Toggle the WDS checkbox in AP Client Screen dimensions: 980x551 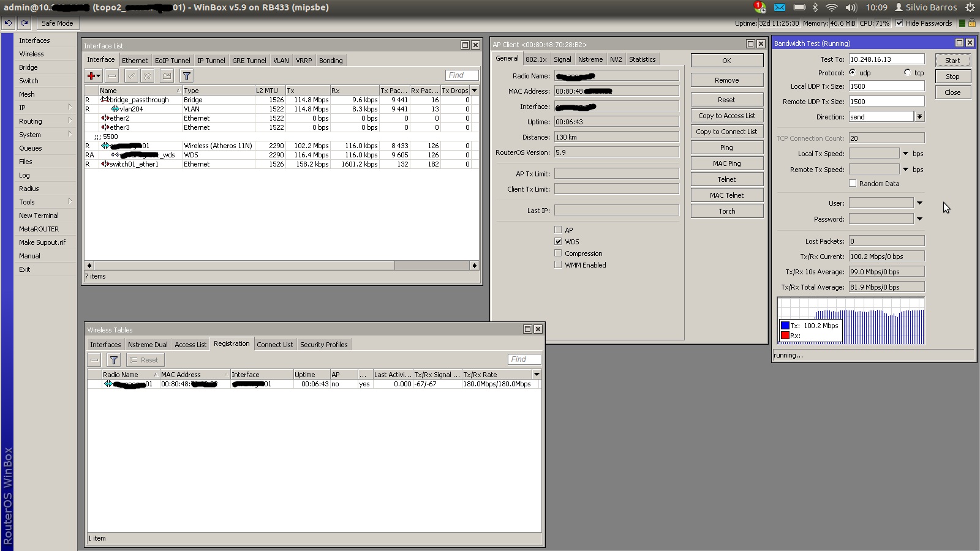coord(558,241)
